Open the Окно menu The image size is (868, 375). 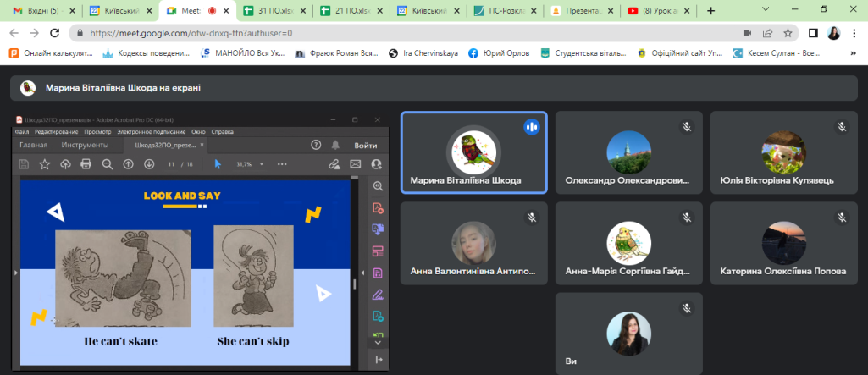click(x=198, y=132)
